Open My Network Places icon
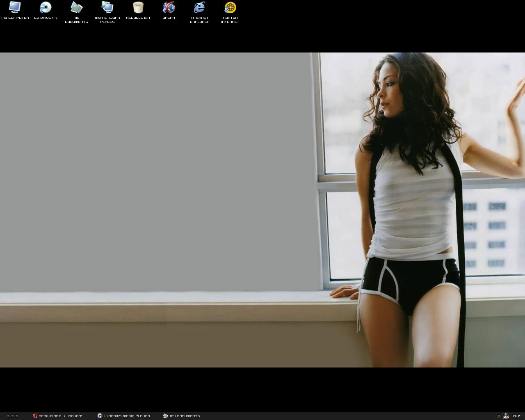This screenshot has height=420, width=525. pos(107,7)
